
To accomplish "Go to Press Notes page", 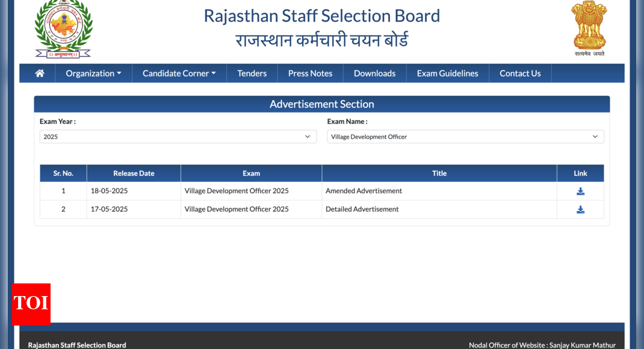I will (x=310, y=73).
